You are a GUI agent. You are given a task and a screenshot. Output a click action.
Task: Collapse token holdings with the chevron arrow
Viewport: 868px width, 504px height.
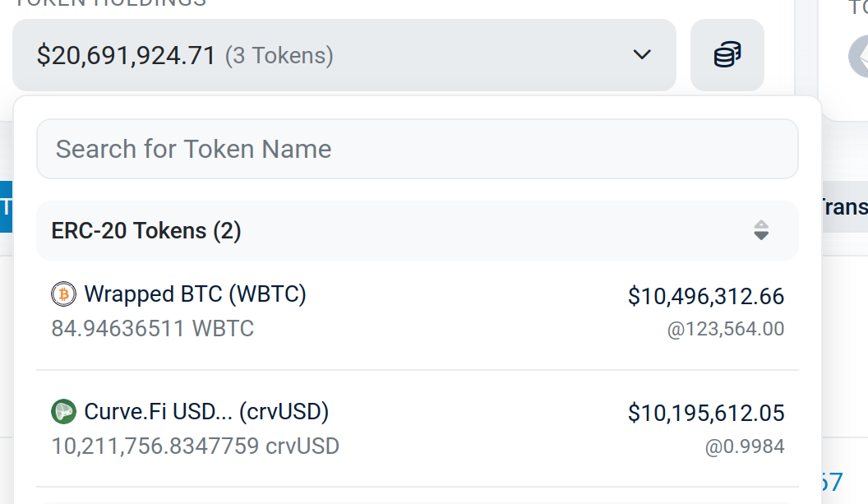tap(642, 55)
